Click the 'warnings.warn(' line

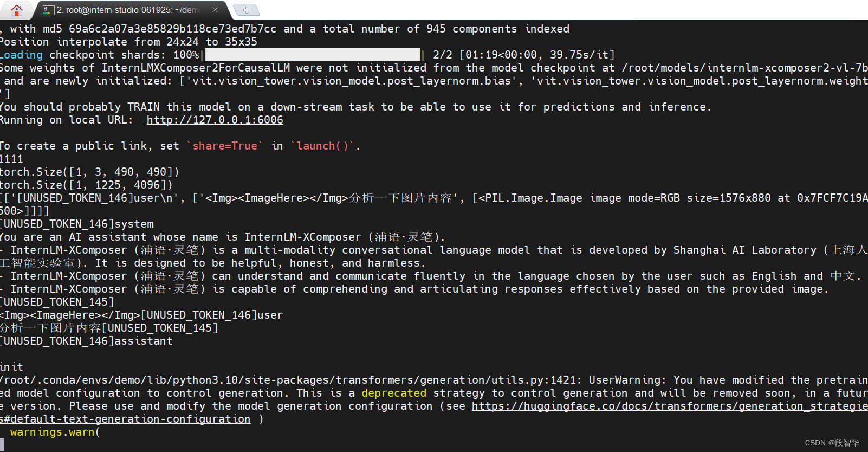click(55, 432)
